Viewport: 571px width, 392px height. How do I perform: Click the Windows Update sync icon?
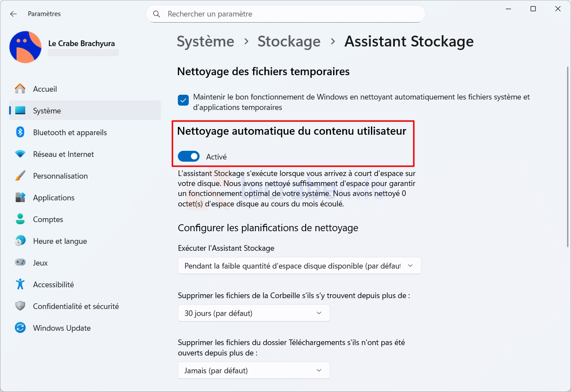20,328
